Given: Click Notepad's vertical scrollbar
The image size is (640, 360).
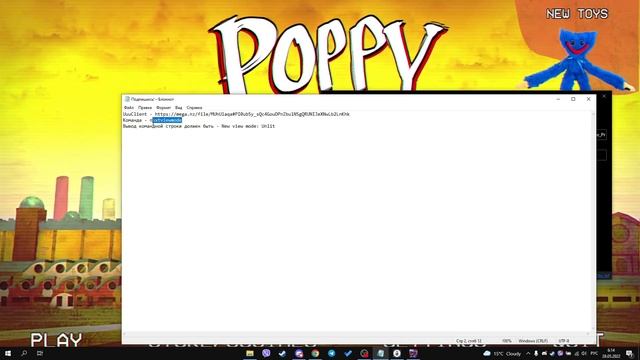Looking at the screenshot, I should click(x=593, y=220).
